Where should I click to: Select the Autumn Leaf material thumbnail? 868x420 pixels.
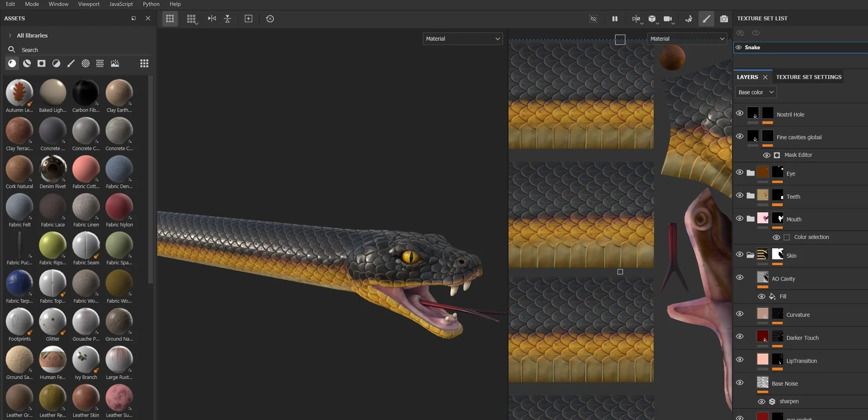(19, 92)
